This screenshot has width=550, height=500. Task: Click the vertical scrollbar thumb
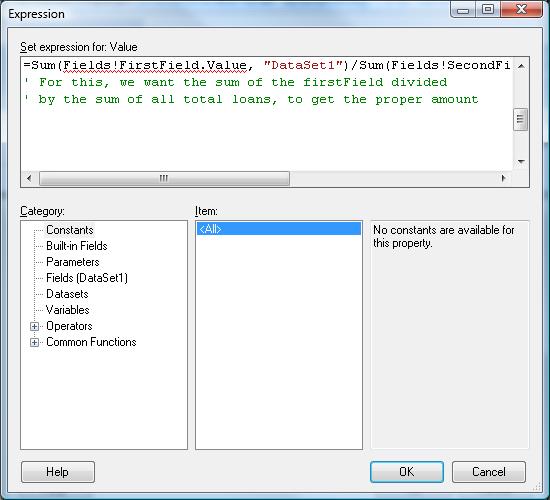point(521,119)
